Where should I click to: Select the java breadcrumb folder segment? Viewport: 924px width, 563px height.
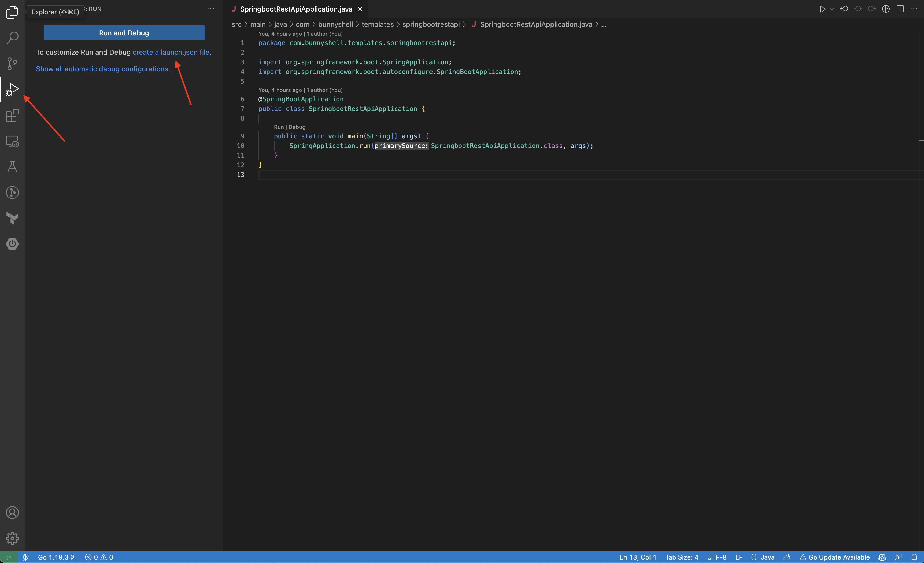coord(280,24)
